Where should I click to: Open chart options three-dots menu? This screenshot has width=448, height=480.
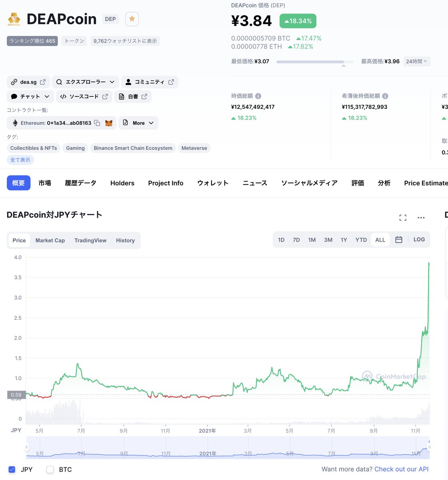421,218
